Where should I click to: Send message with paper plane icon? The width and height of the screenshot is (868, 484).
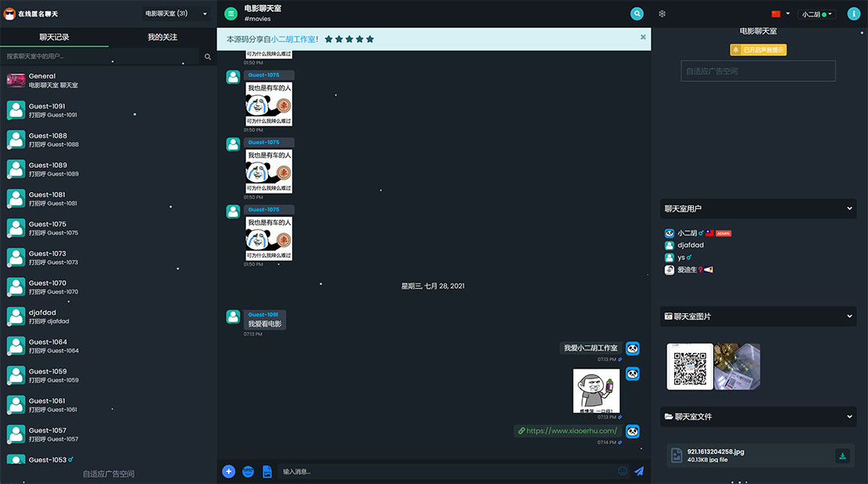tap(639, 472)
